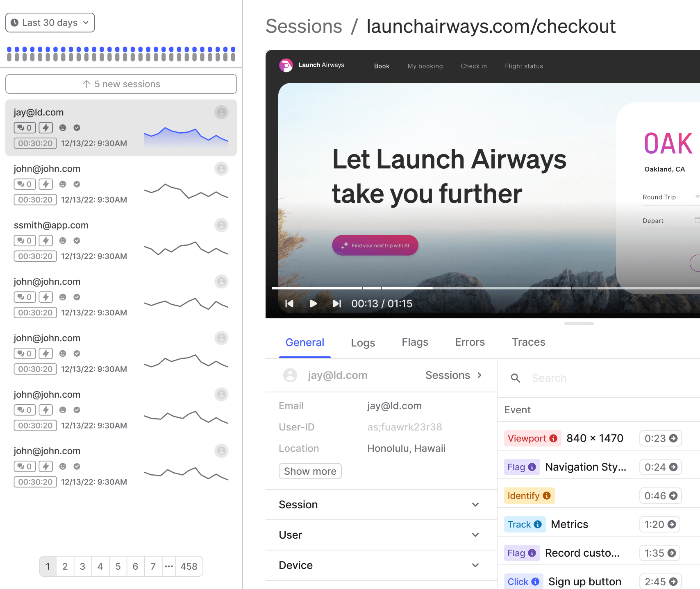The image size is (700, 589).
Task: Expand the Device section
Action: point(475,565)
